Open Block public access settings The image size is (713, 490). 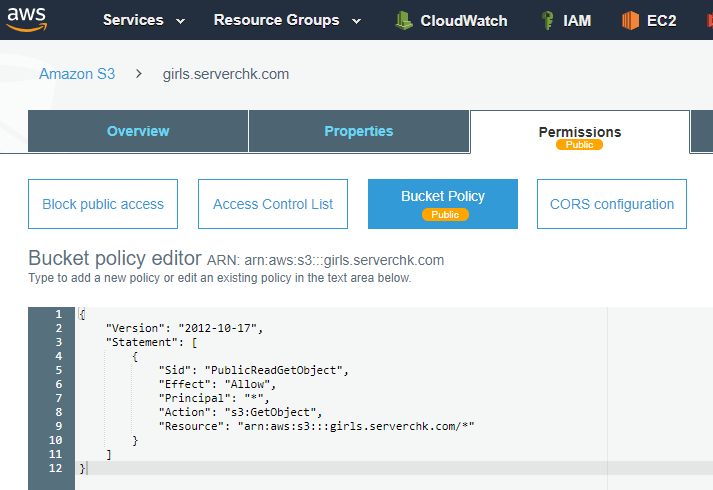[103, 204]
